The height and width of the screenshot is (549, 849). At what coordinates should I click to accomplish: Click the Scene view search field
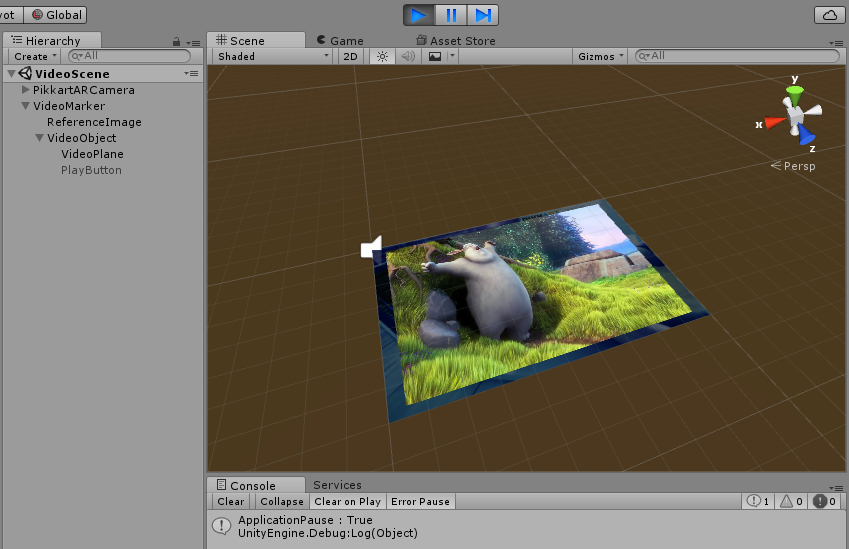pyautogui.click(x=737, y=56)
